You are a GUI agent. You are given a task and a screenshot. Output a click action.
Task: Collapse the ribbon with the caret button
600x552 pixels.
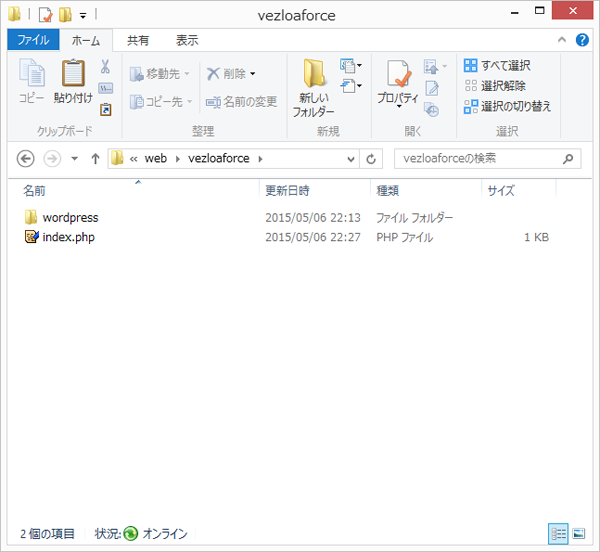point(562,39)
